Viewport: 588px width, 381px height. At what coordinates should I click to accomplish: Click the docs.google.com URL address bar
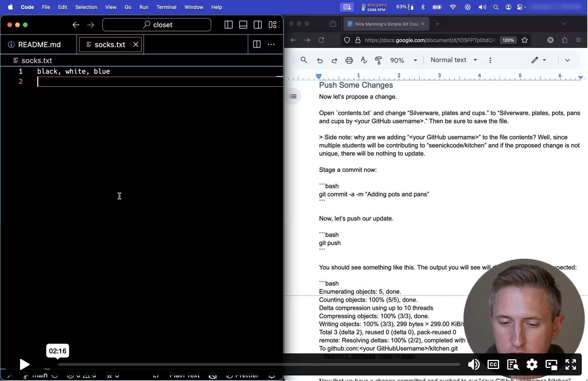click(430, 40)
